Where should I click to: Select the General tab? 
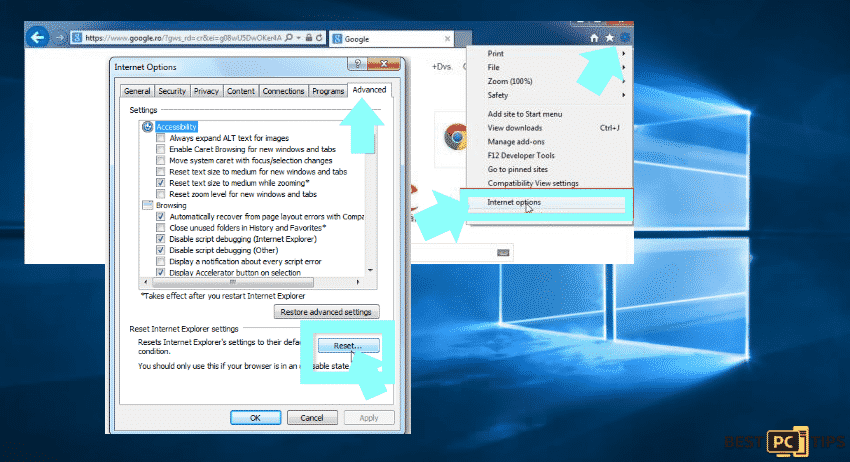[137, 91]
